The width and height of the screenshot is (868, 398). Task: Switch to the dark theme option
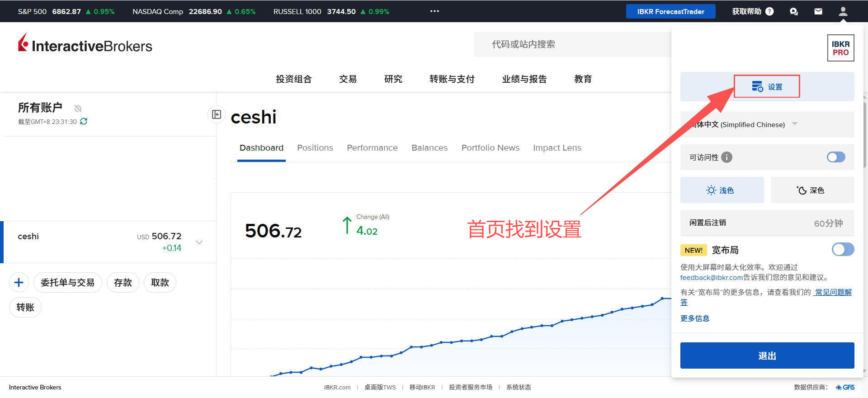[812, 190]
